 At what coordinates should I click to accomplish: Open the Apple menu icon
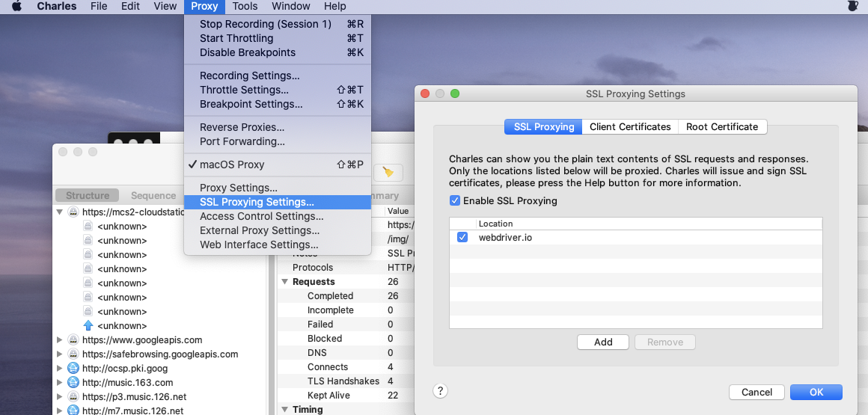[x=16, y=7]
